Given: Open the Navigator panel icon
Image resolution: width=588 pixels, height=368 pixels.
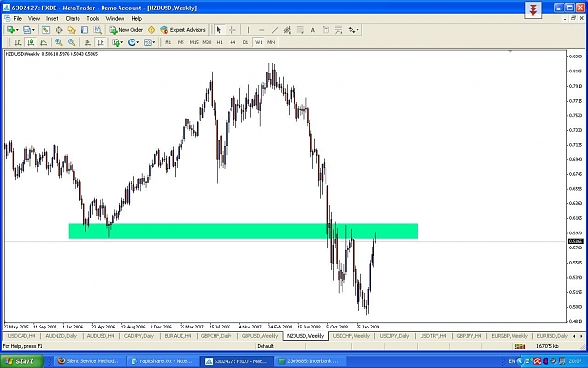Looking at the screenshot, I should (x=72, y=30).
